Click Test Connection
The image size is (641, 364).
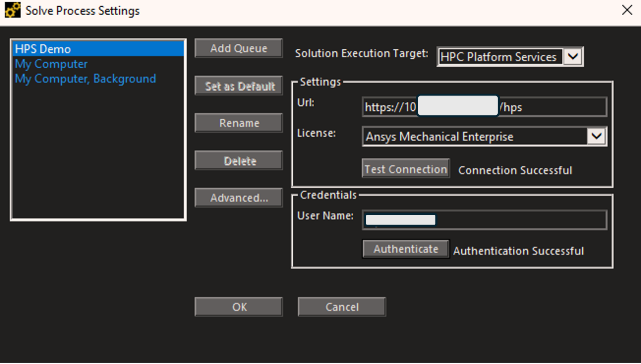click(405, 169)
